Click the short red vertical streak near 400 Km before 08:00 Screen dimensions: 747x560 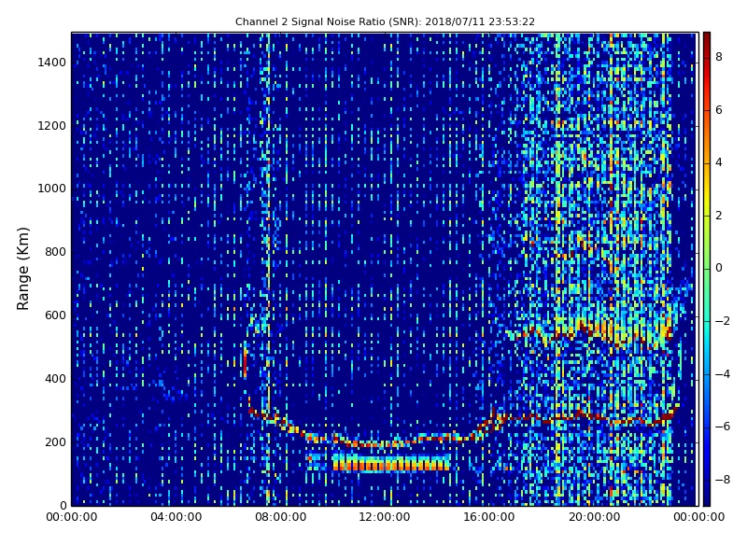[245, 364]
